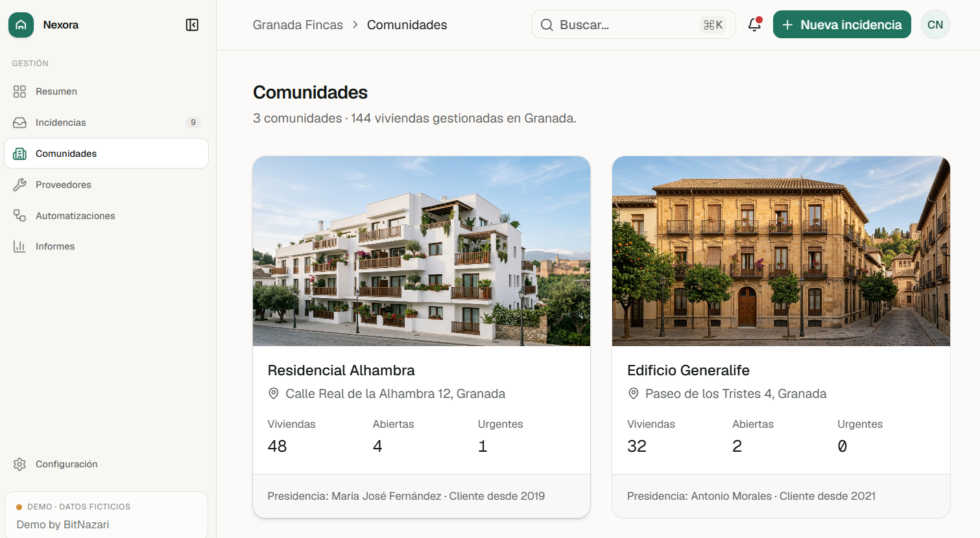The height and width of the screenshot is (538, 980).
Task: Click the Abiertas value 2 for Edificio Generalife
Action: point(737,446)
